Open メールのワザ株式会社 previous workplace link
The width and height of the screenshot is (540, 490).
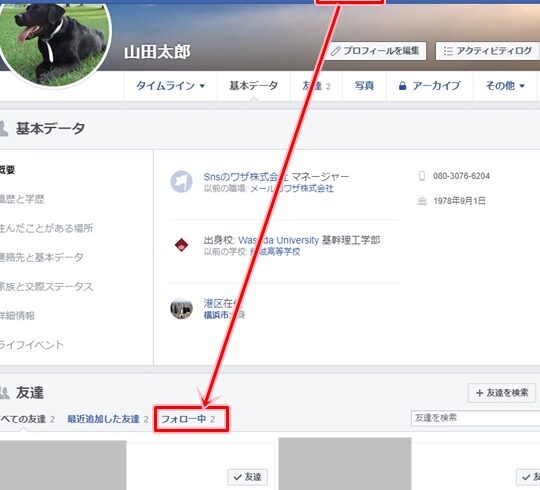click(x=292, y=189)
